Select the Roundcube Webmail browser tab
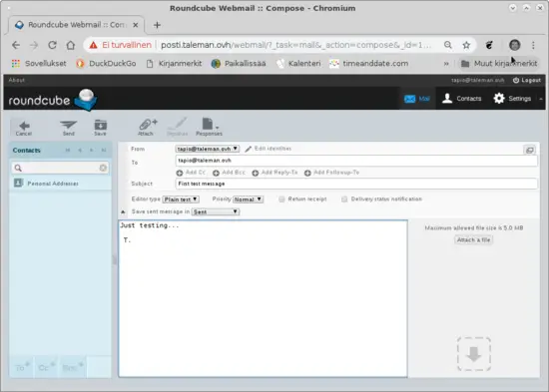Viewport: 549px width, 392px height. 76,25
